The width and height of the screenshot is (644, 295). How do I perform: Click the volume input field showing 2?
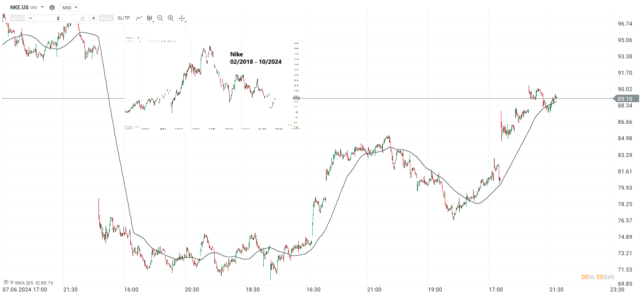point(57,18)
